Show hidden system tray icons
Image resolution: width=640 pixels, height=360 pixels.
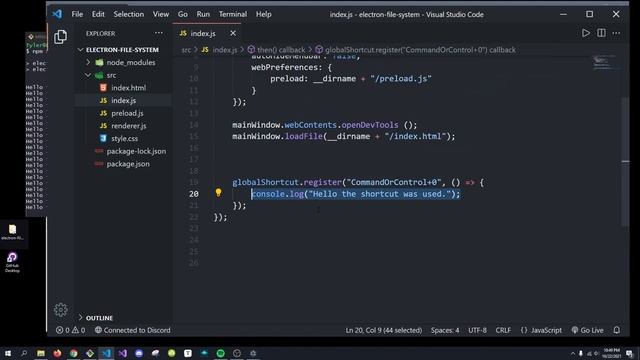click(x=572, y=353)
